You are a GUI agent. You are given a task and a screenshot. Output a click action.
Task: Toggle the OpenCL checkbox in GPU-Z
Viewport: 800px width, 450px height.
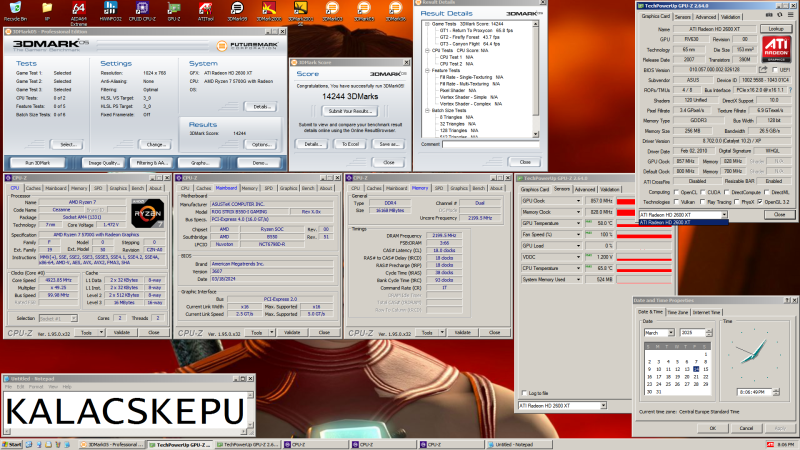click(x=676, y=192)
